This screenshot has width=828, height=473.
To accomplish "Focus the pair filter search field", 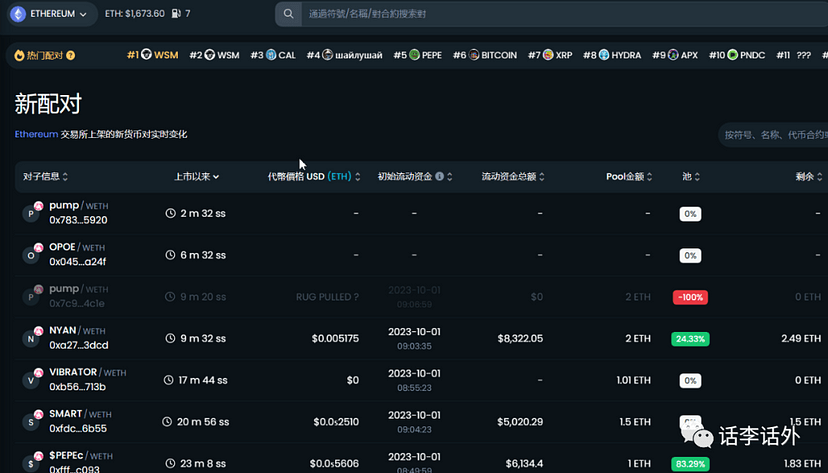I will 774,135.
